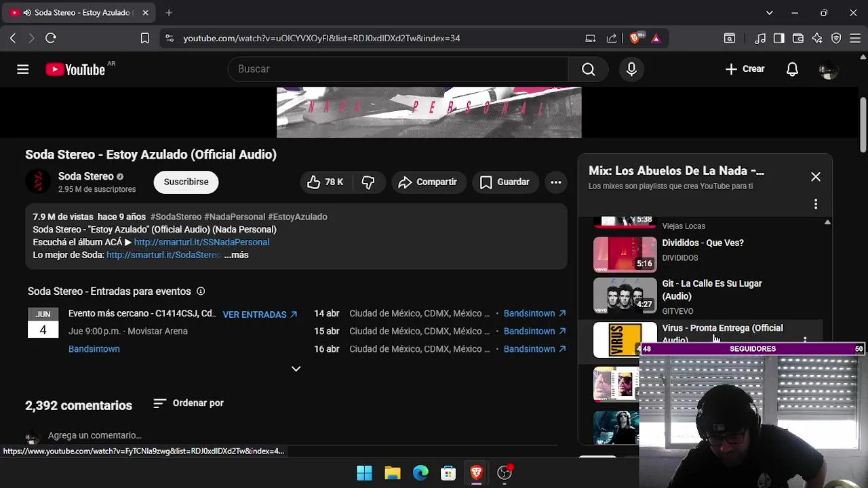Go back in the browser
The width and height of the screenshot is (868, 488).
pos(13,39)
